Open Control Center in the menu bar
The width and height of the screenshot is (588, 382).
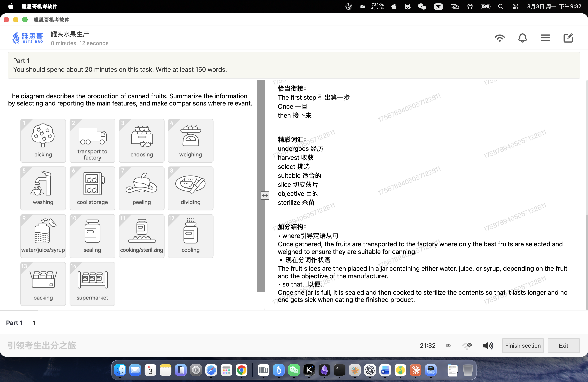click(515, 6)
